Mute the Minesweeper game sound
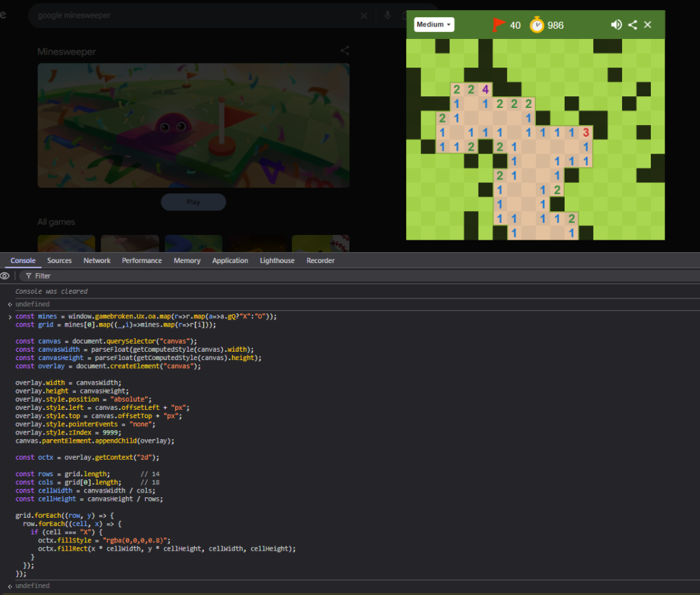 point(616,25)
